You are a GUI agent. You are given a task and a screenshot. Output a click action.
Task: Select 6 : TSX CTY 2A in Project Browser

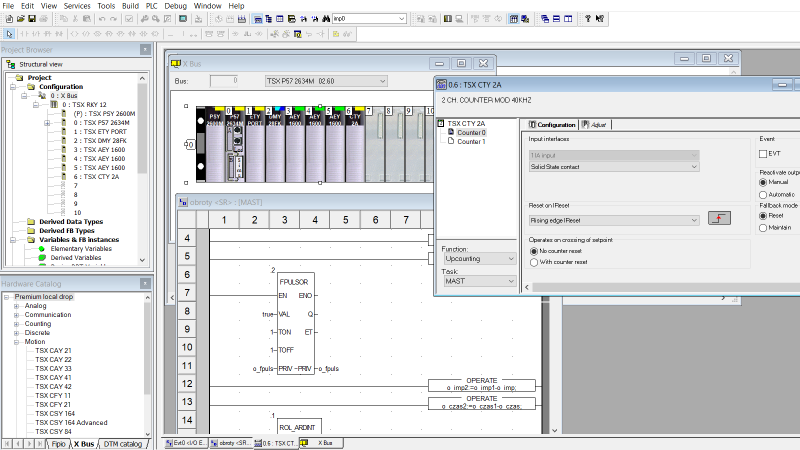click(x=96, y=177)
